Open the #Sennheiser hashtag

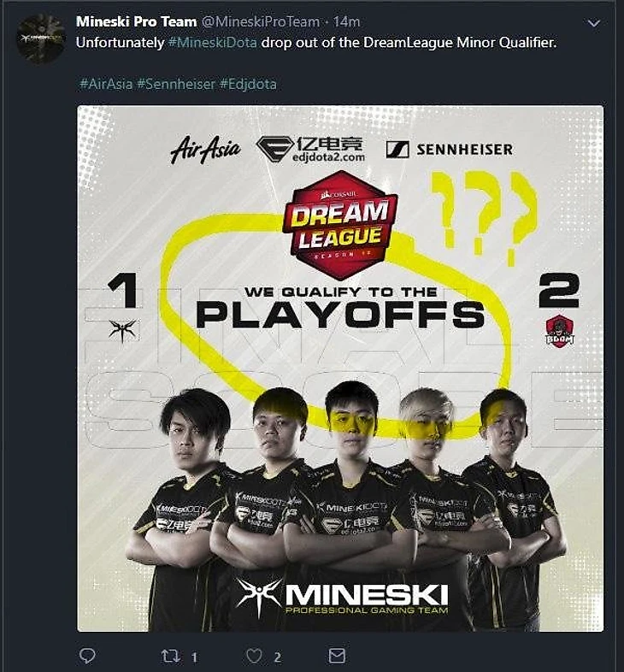[176, 84]
